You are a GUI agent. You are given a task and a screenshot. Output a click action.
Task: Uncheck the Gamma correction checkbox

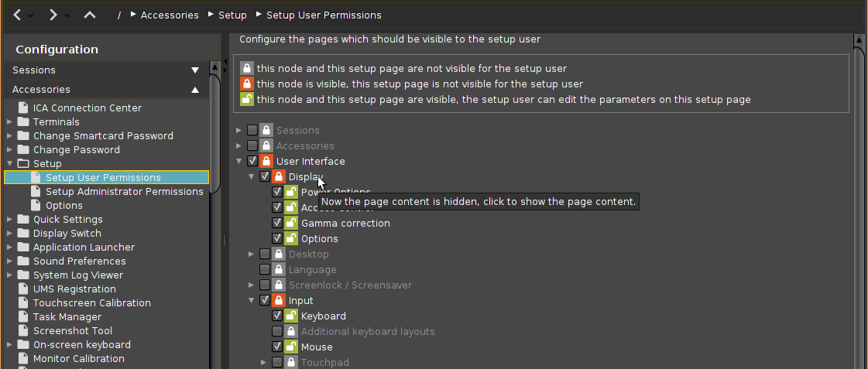point(277,224)
